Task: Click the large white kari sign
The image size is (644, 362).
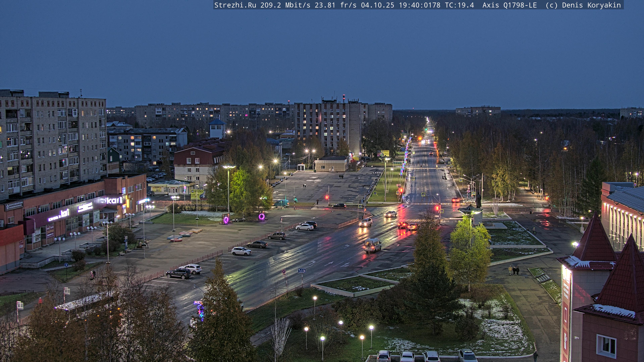Action: coord(114,200)
